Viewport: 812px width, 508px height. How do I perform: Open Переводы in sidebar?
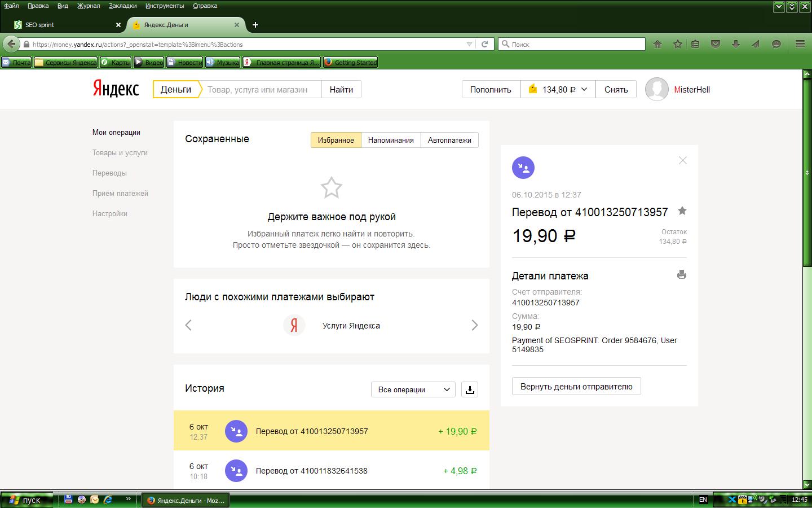point(109,173)
